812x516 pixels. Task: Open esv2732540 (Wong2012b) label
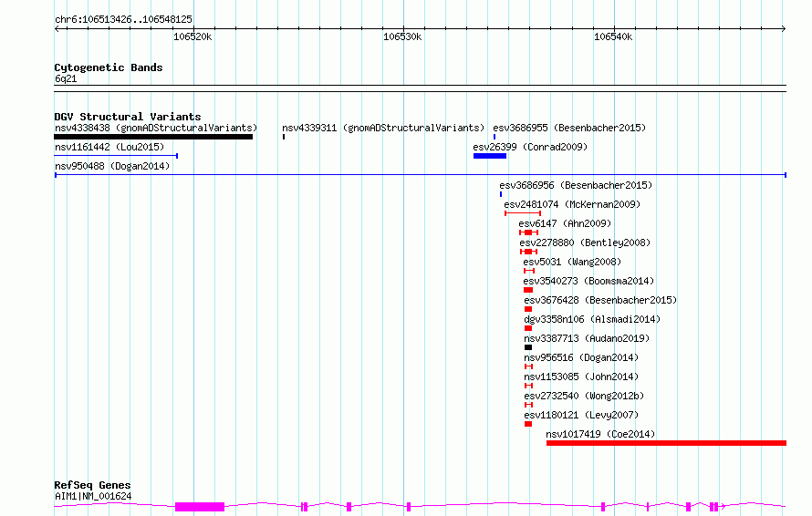(584, 396)
